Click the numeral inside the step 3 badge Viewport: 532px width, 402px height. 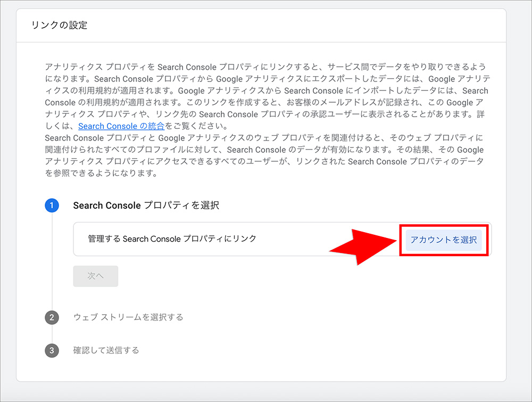tap(52, 350)
